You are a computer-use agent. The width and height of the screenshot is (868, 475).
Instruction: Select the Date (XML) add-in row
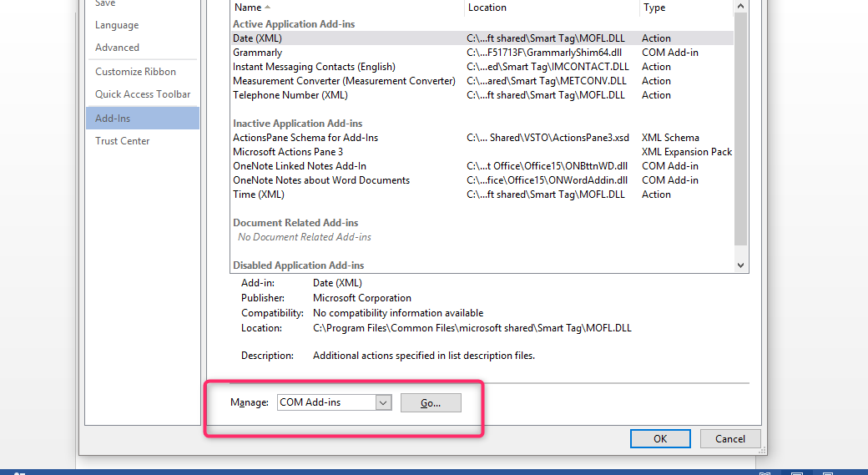pos(482,38)
